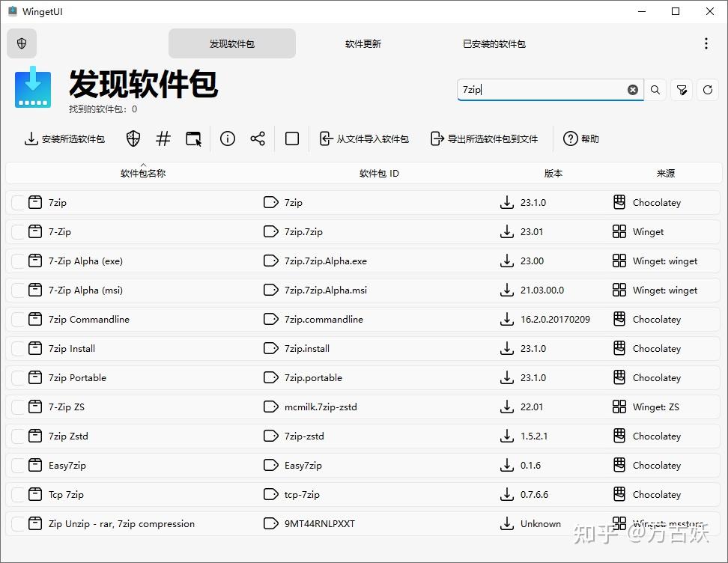The width and height of the screenshot is (728, 563).
Task: Select the interactive installation icon
Action: (194, 139)
